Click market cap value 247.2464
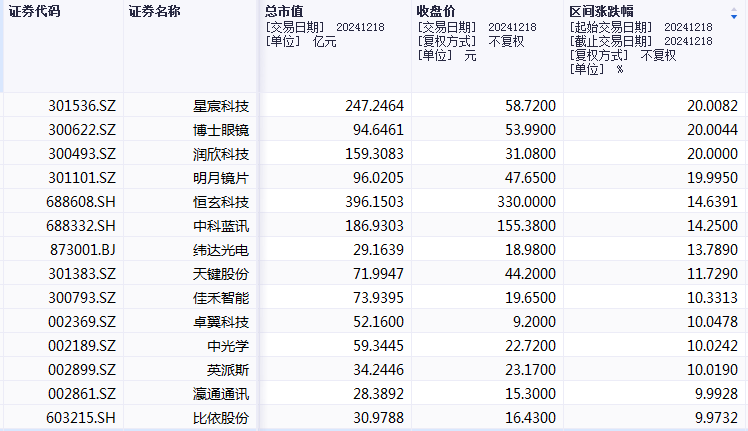Viewport: 748px width, 431px height. point(374,105)
